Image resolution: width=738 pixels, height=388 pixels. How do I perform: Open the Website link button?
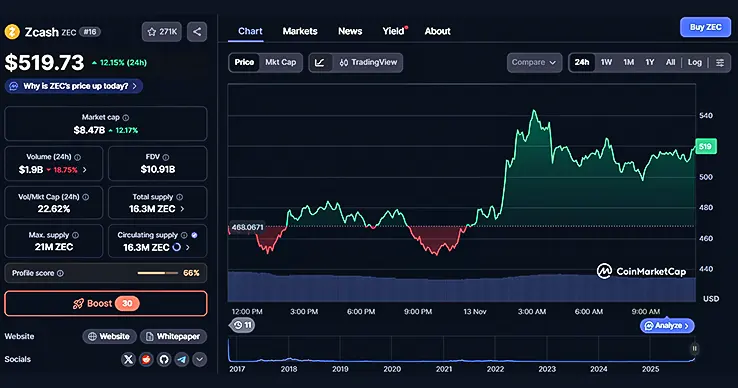point(109,337)
